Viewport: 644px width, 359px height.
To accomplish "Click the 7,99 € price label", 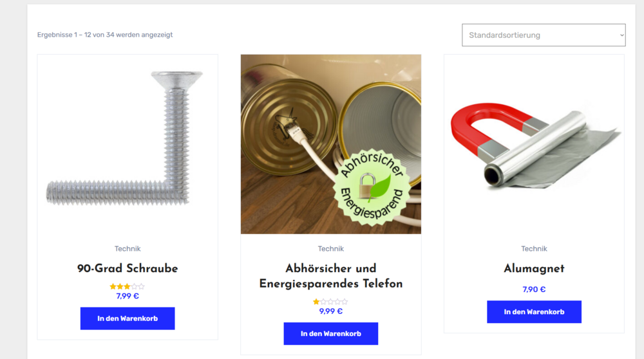I will point(128,296).
